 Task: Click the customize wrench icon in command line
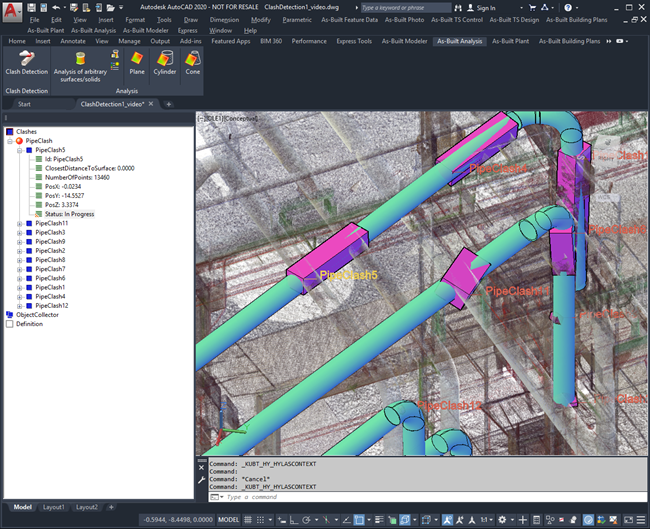pos(201,480)
